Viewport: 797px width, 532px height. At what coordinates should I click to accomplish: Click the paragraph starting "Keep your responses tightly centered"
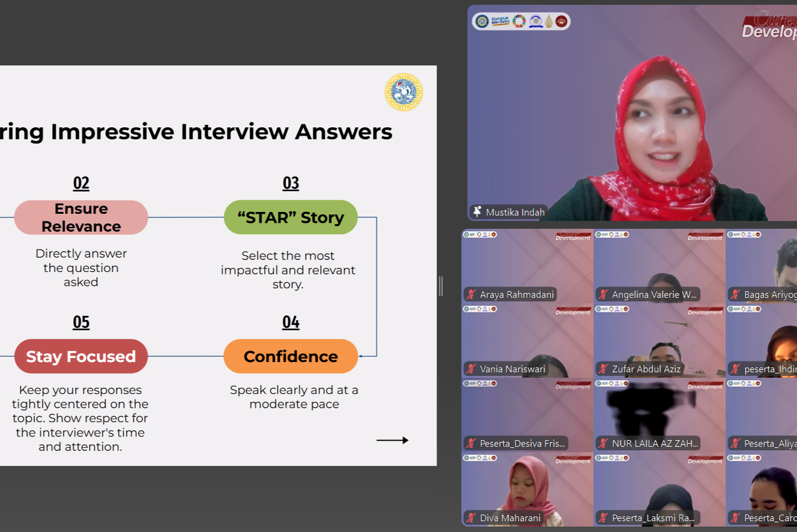pos(80,418)
